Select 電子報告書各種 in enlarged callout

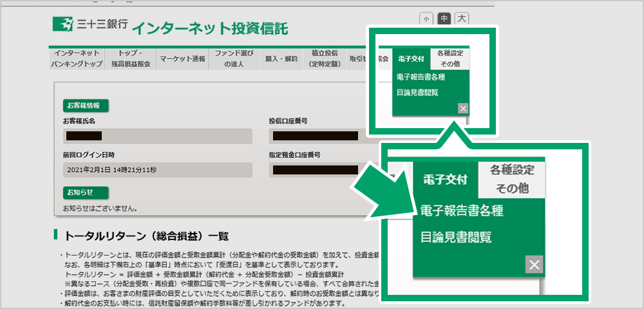click(x=462, y=211)
